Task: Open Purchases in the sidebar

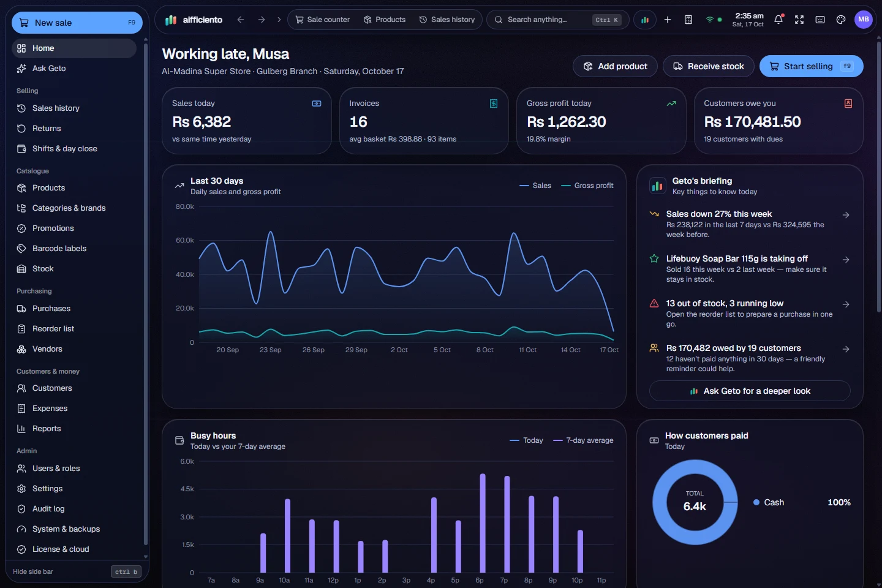Action: coord(73,308)
